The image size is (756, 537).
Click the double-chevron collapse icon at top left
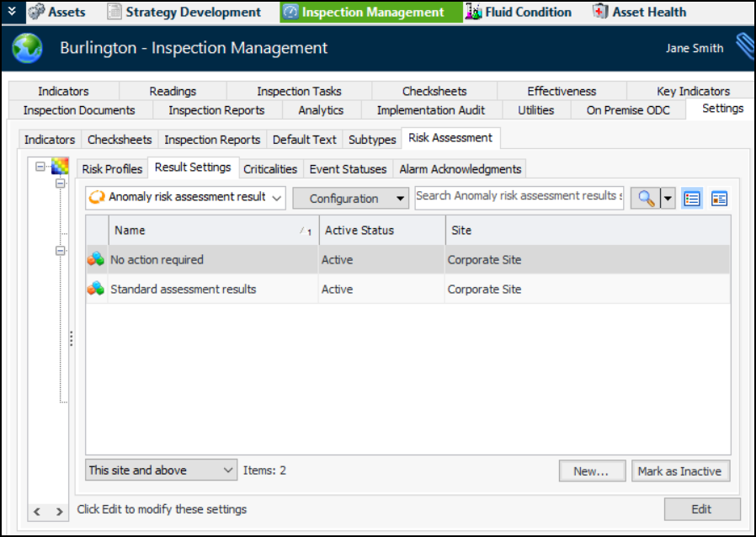12,11
